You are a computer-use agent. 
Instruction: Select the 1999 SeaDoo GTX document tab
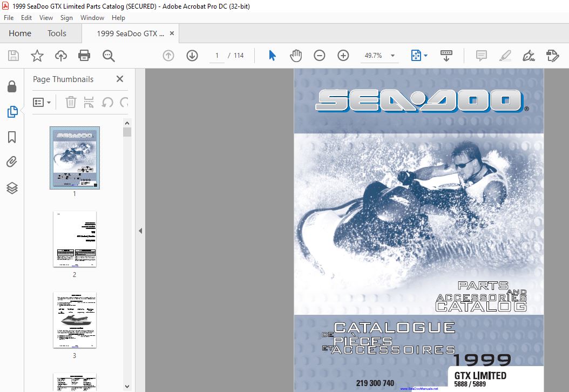pos(130,33)
